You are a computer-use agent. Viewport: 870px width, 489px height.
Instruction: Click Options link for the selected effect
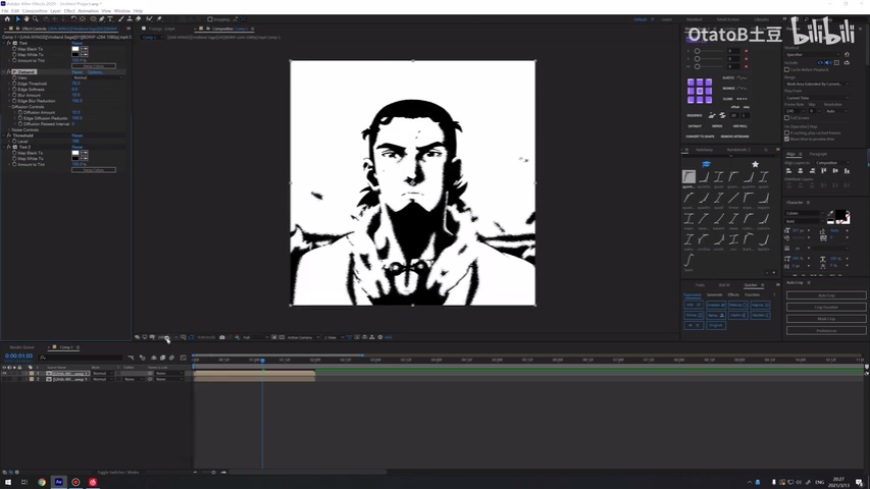tap(95, 72)
